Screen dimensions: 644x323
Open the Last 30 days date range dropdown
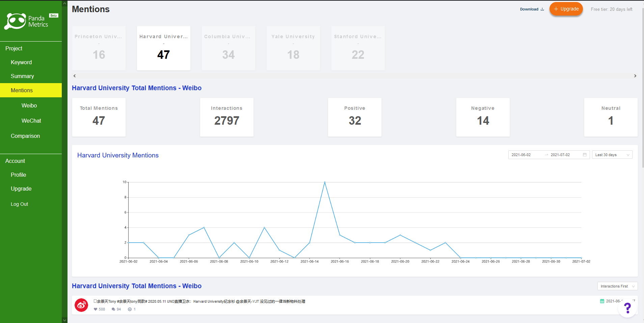pos(611,154)
